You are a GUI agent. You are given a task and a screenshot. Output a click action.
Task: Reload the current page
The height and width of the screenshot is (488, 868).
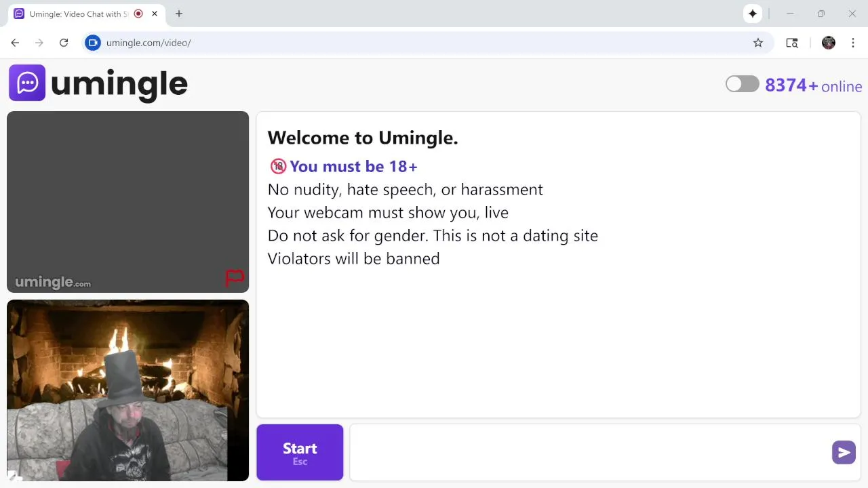pyautogui.click(x=64, y=43)
